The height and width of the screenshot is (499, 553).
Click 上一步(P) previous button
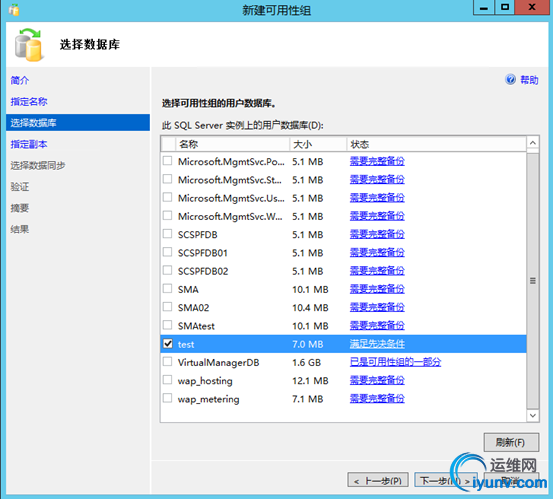point(378,480)
